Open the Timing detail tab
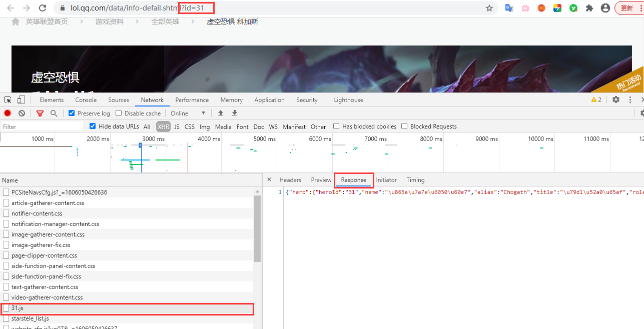 click(415, 180)
